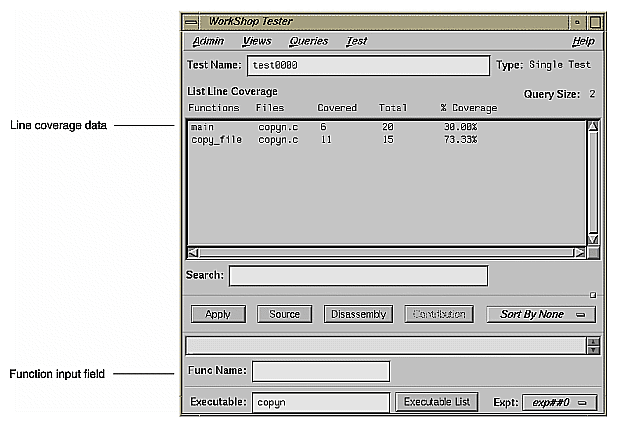Click the List Line Coverage heading
The image size is (618, 427).
click(233, 91)
